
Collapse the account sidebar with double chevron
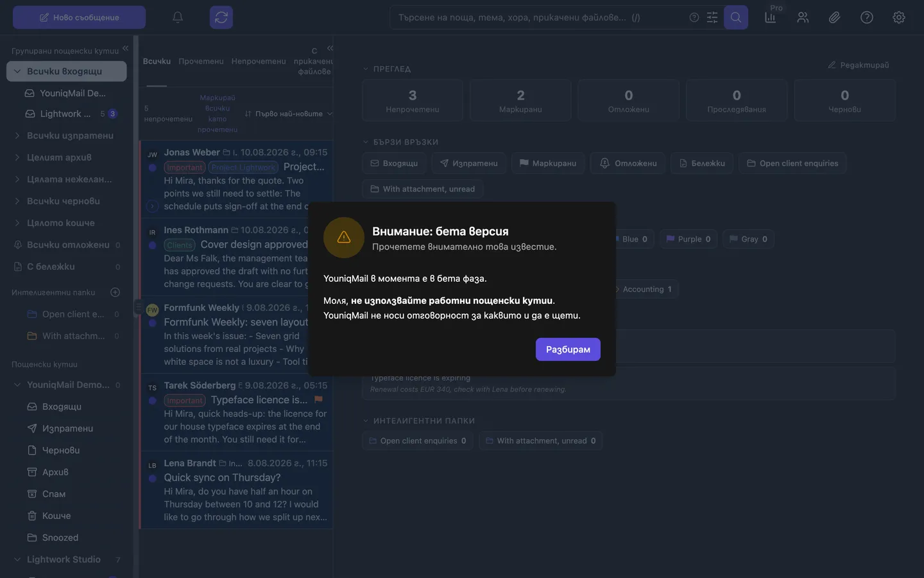point(126,48)
